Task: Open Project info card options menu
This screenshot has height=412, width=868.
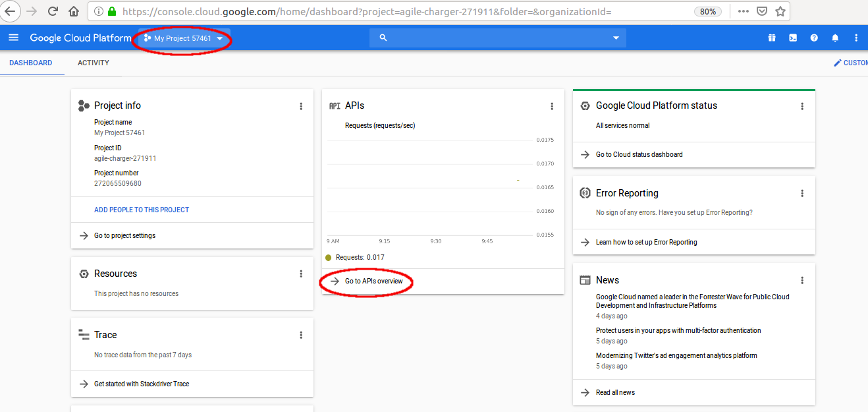Action: [x=301, y=106]
